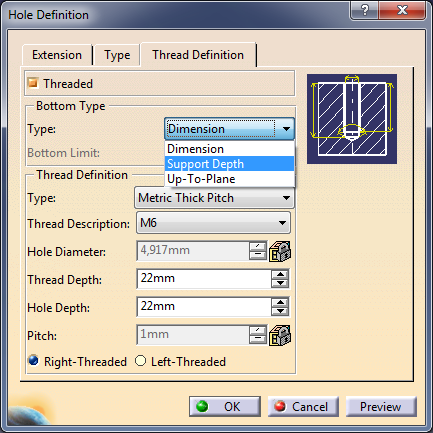
Task: Confirm with the OK button
Action: (225, 406)
